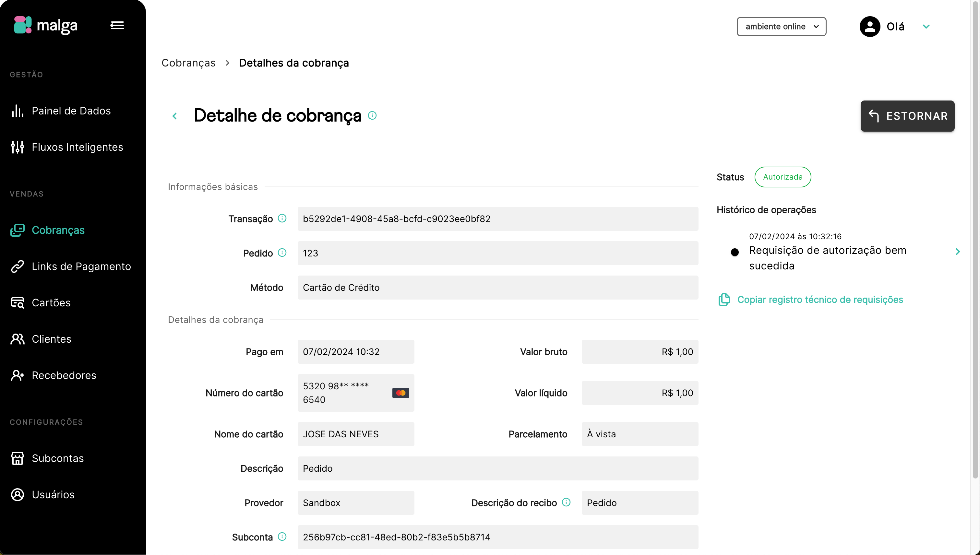Click the ESTORNAR button
980x555 pixels.
[907, 116]
